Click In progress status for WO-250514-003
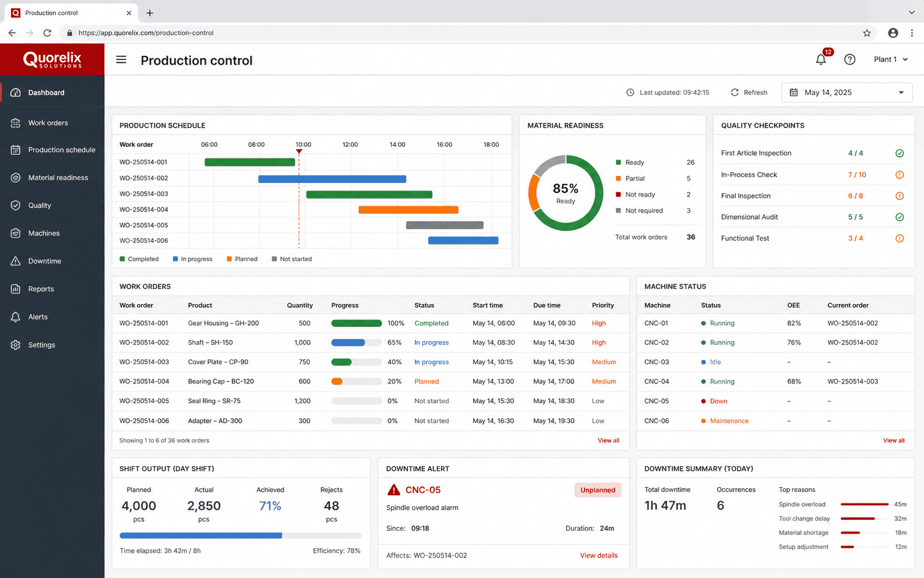 pyautogui.click(x=432, y=362)
